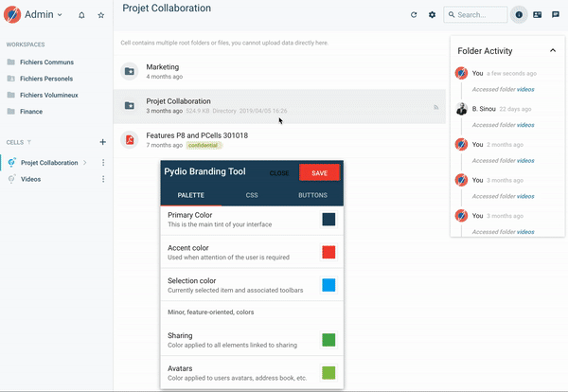Click the Projet Collaboration page title
Image resolution: width=568 pixels, height=392 pixels.
point(167,9)
